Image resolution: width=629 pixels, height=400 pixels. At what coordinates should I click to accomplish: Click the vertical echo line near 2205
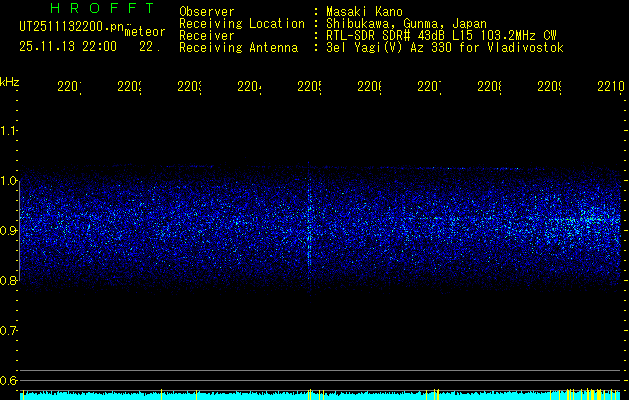coord(309,233)
